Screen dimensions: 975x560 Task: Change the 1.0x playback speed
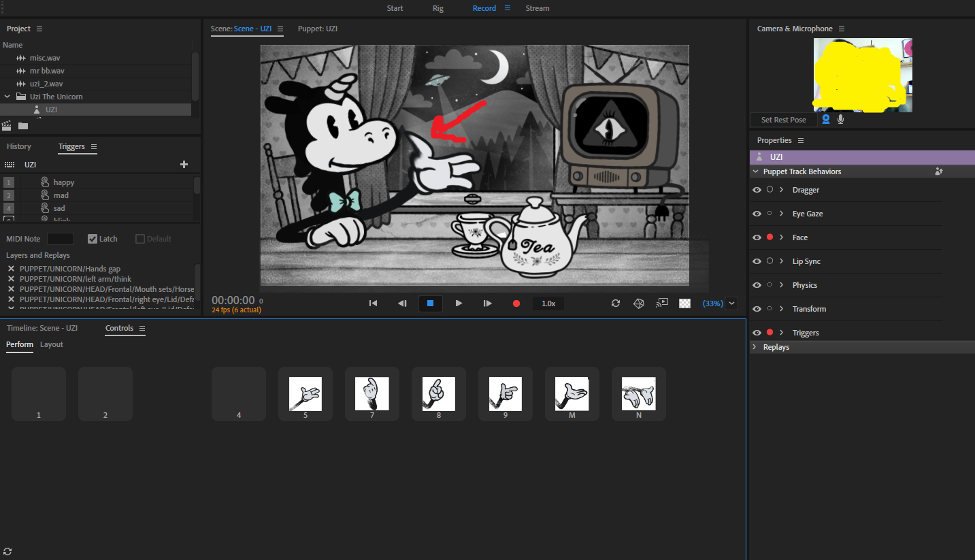tap(548, 303)
